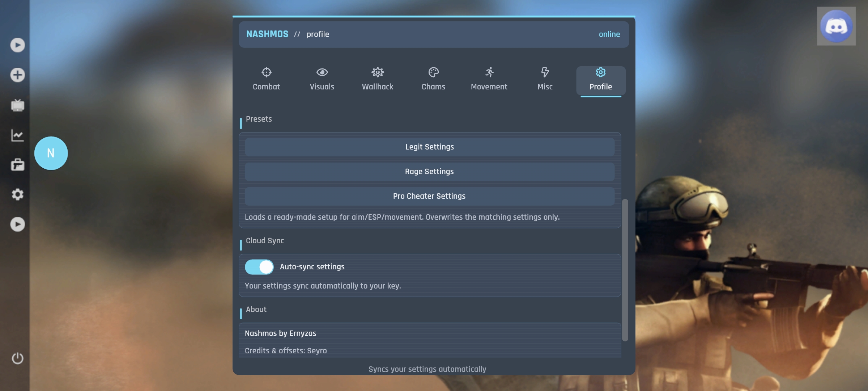Go to the Chams tab
Image resolution: width=868 pixels, height=391 pixels.
coord(433,79)
